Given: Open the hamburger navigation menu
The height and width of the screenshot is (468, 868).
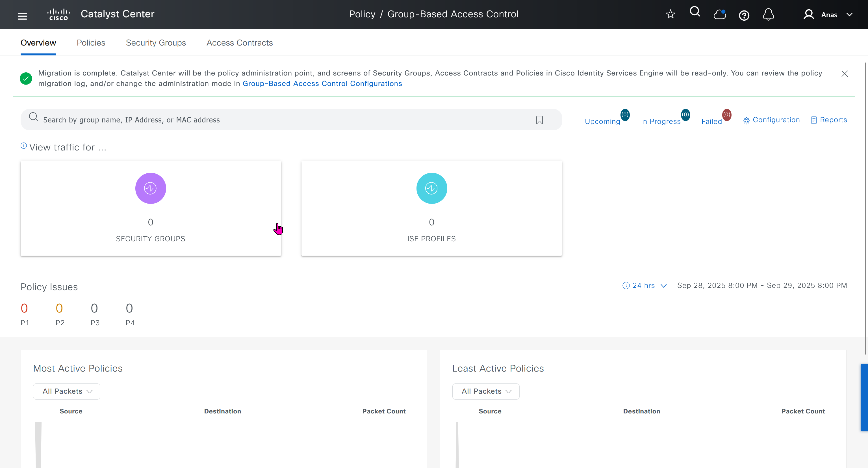Looking at the screenshot, I should (x=22, y=16).
